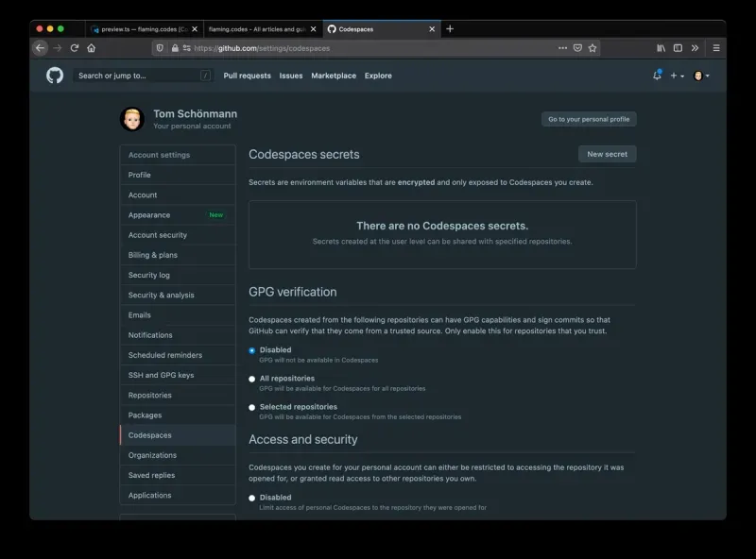Close the Codespaces tab
The height and width of the screenshot is (559, 756).
coord(432,29)
